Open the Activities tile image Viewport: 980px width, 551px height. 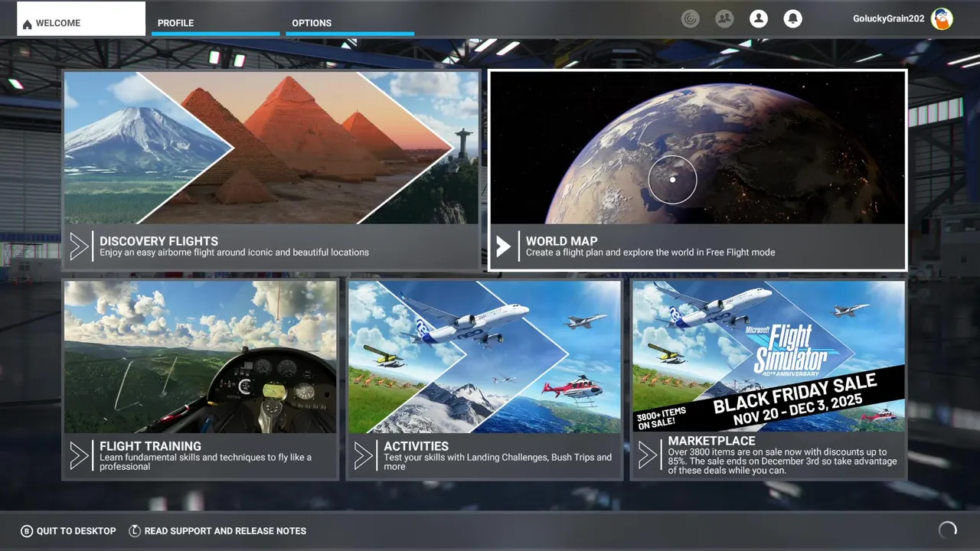coord(485,357)
